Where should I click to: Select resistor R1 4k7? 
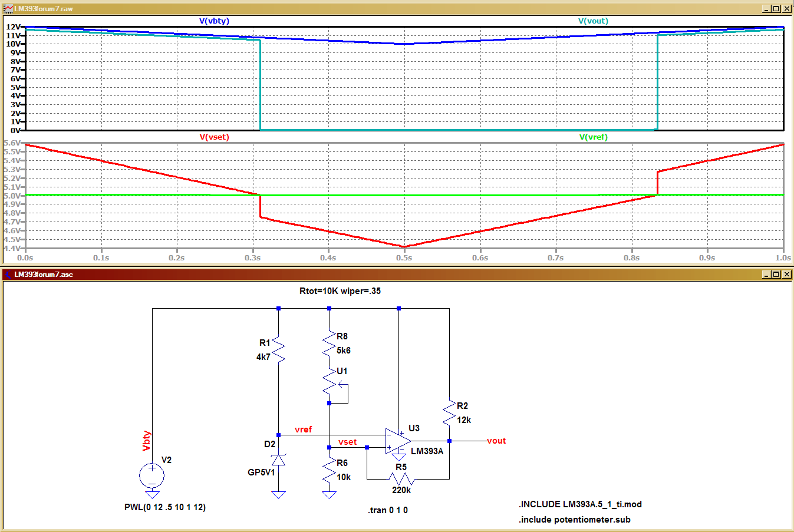(x=278, y=351)
